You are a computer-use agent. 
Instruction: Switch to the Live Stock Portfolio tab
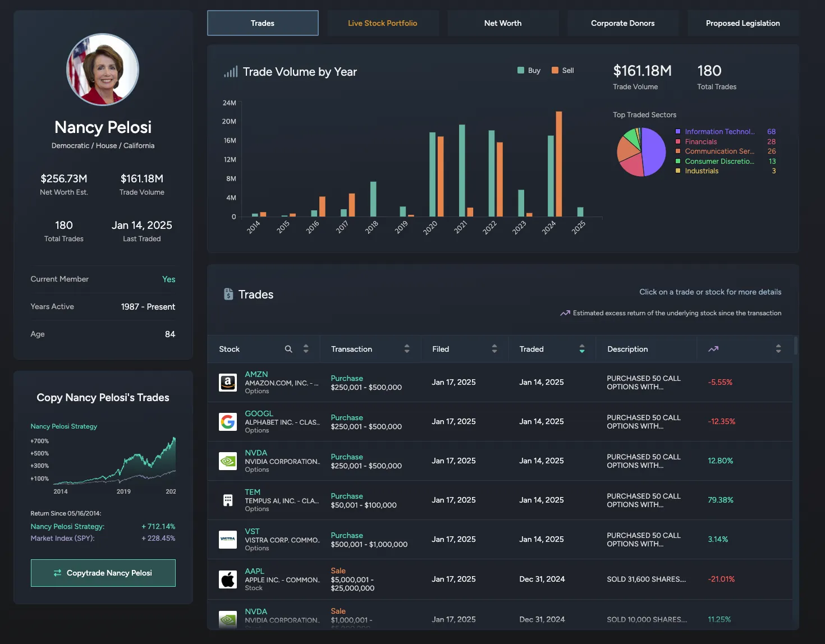coord(383,23)
